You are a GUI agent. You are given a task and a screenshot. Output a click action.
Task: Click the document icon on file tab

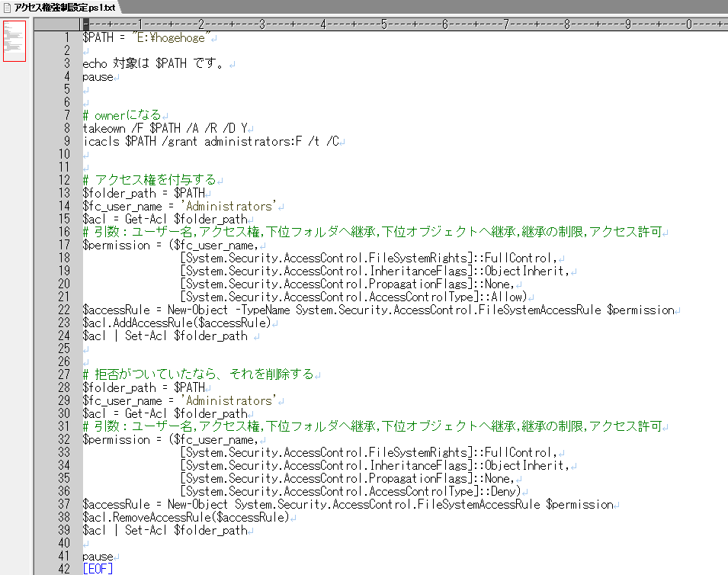click(x=7, y=8)
